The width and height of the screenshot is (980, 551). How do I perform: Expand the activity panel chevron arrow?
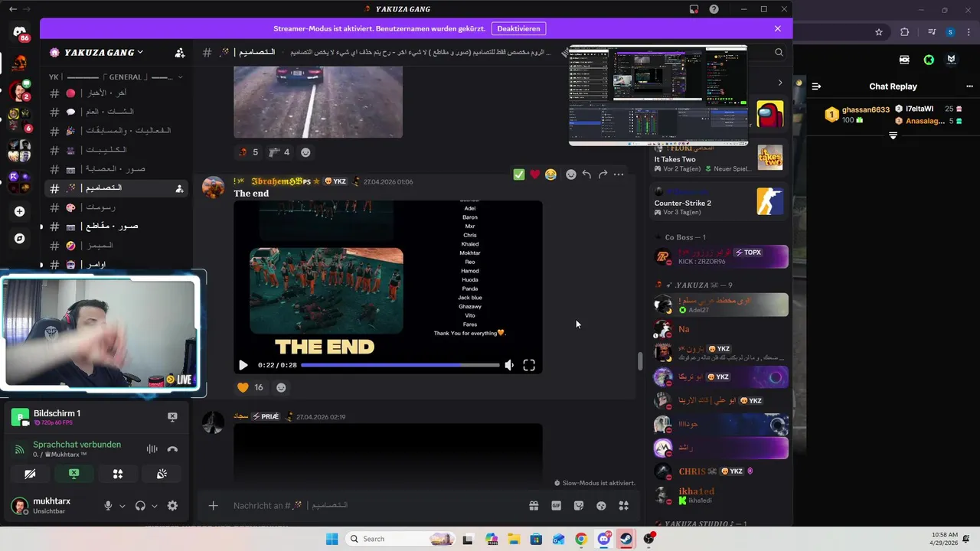tap(780, 83)
